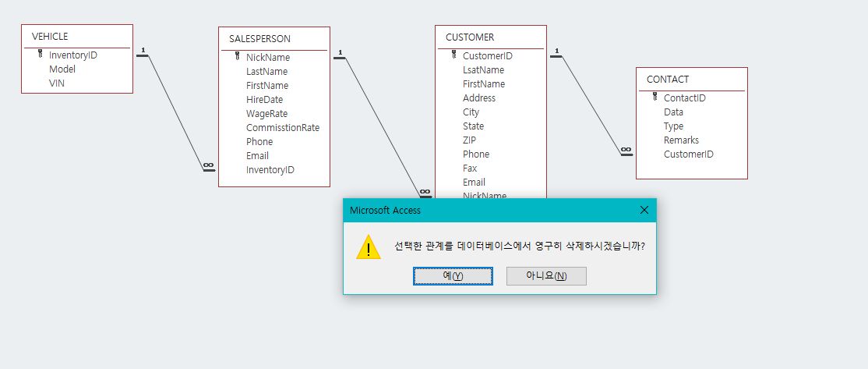Cancel deletion with the 아니오(N) button
Viewport: 868px width, 369px height.
click(x=546, y=276)
